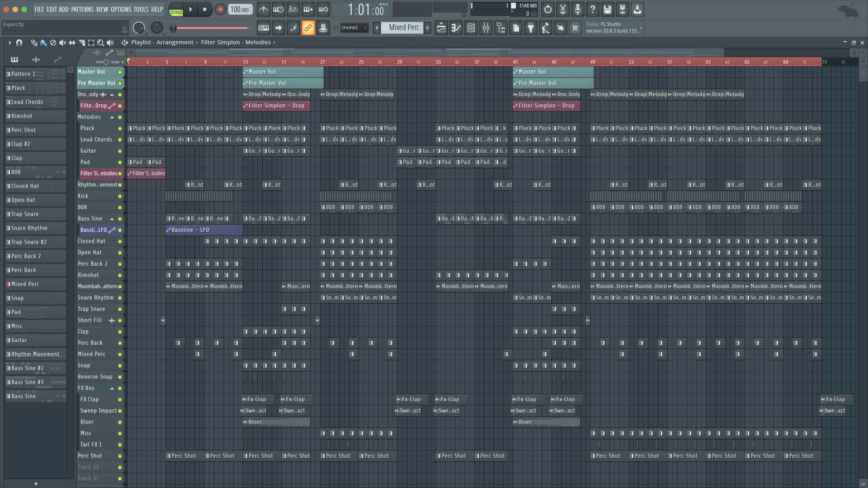The width and height of the screenshot is (868, 488).
Task: Collapse the Melodies track group
Action: click(112, 117)
